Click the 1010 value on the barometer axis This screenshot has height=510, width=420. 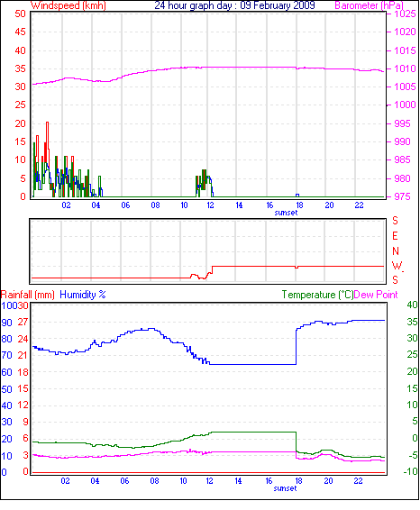pyautogui.click(x=405, y=68)
